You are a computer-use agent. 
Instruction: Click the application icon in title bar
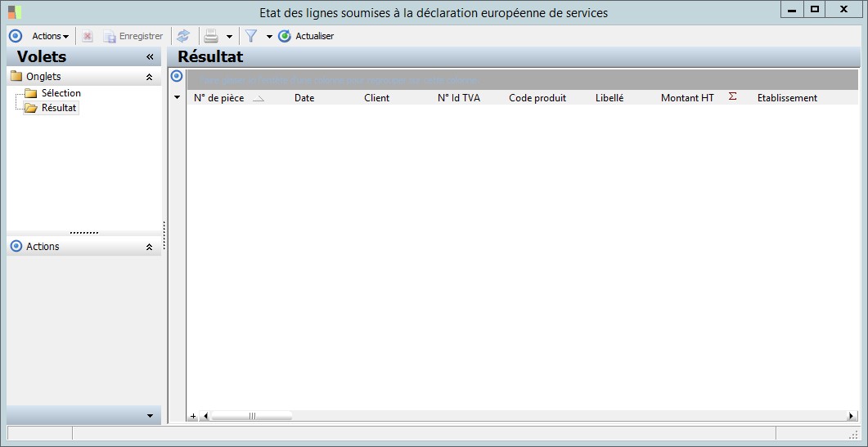pos(15,11)
